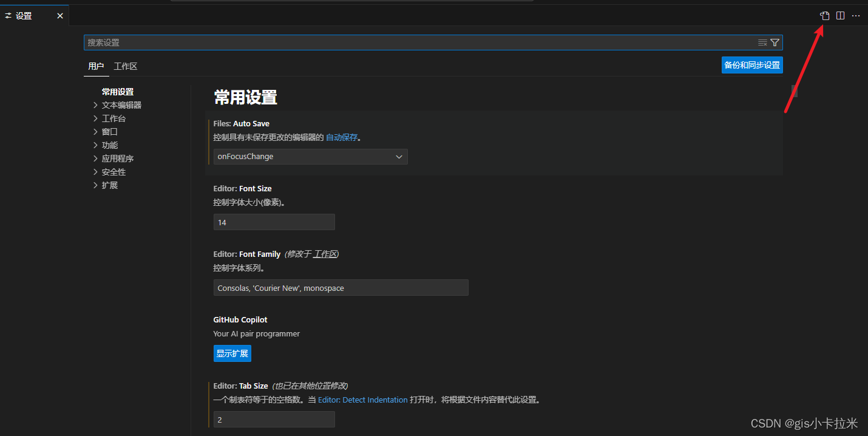Click the Editor Font Size input showing 14
Screen dimensions: 868x436
coord(274,222)
